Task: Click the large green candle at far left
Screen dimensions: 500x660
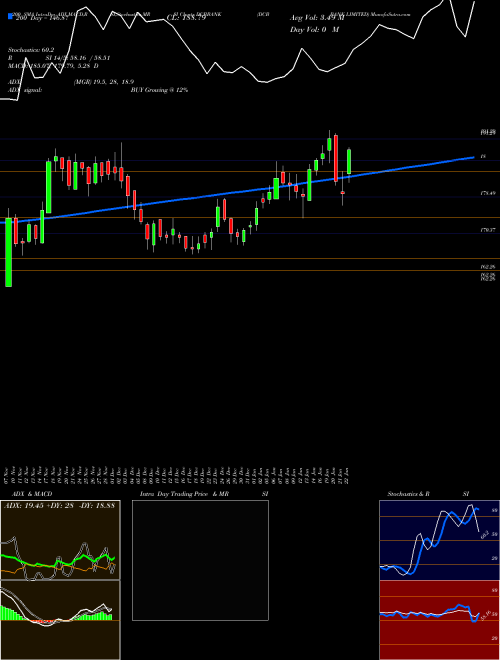Action: coord(8,252)
